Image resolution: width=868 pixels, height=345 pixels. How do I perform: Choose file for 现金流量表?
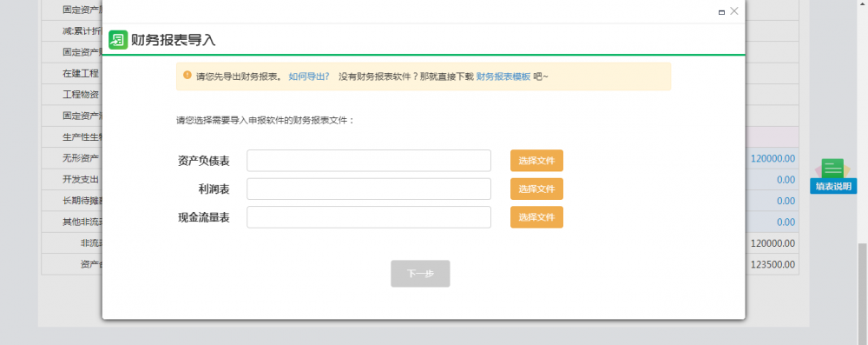coord(536,217)
